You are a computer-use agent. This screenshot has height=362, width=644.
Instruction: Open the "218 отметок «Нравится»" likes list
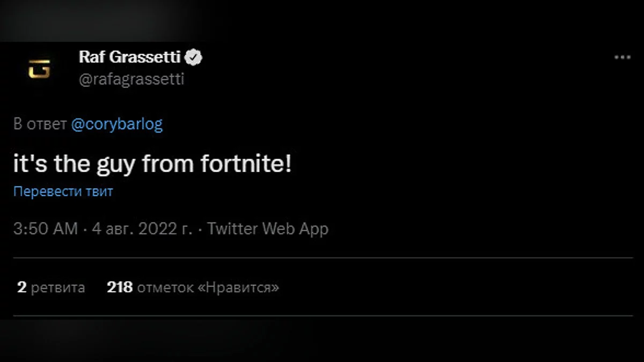(193, 287)
